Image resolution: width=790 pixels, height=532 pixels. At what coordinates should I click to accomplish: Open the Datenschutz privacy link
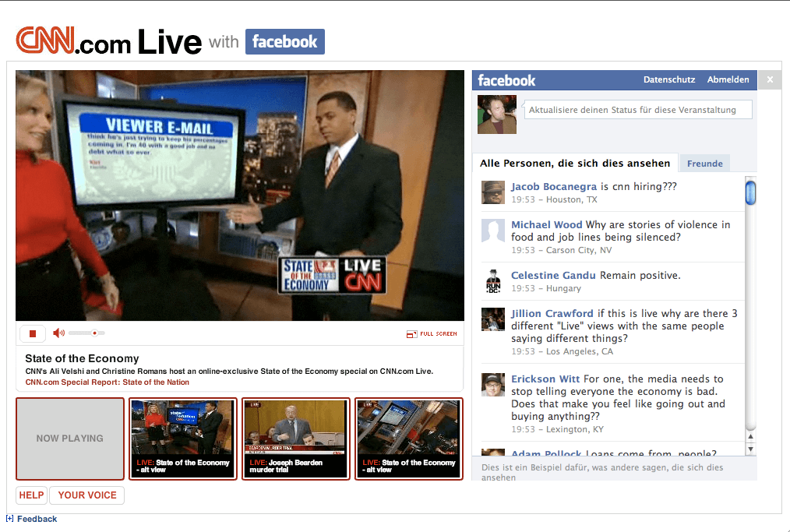coord(669,79)
